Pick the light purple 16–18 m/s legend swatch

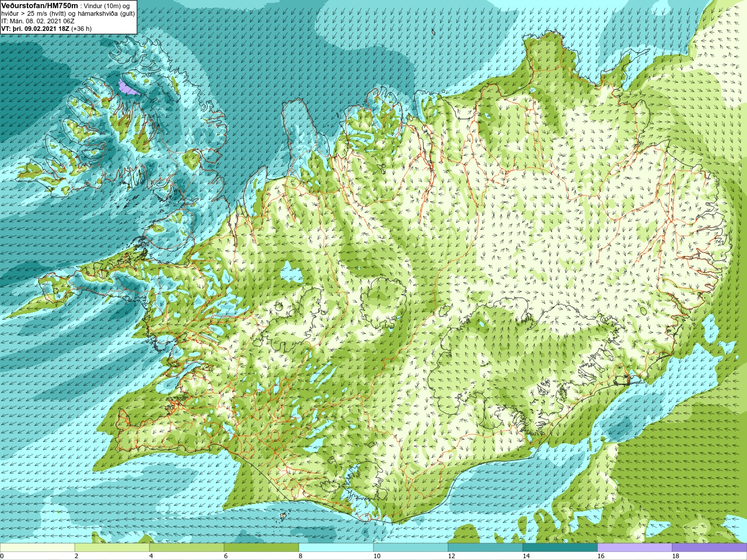[635, 548]
